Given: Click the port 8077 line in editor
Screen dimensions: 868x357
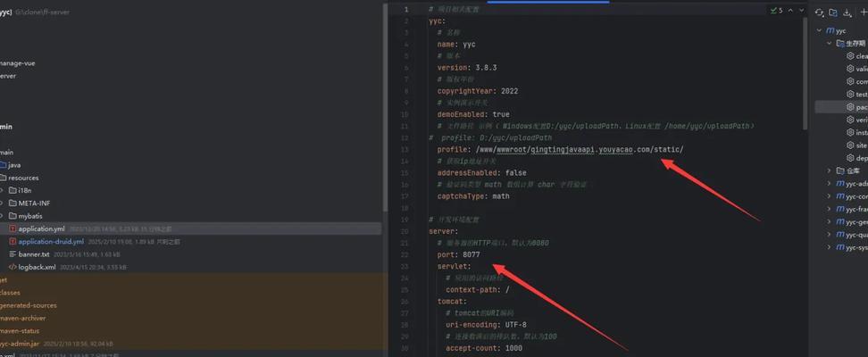Looking at the screenshot, I should (453, 254).
